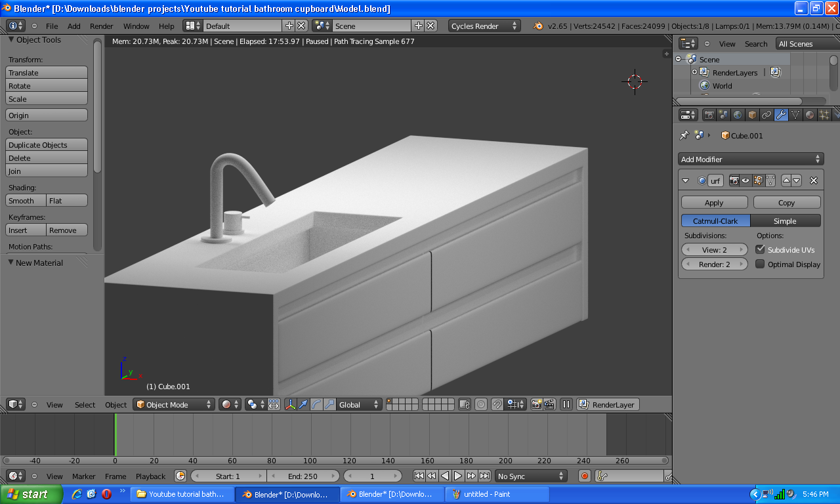Apply the Subsurf modifier
Viewport: 840px width, 504px height.
[x=713, y=202]
